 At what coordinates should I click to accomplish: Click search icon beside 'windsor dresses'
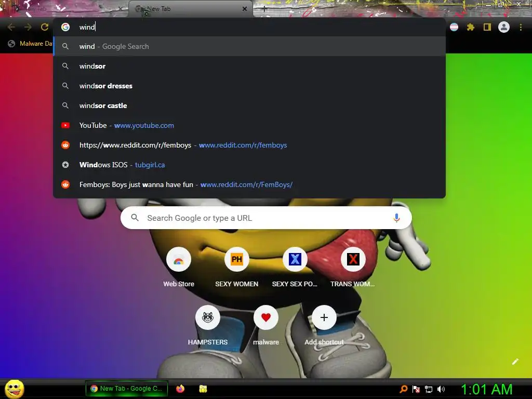[65, 86]
